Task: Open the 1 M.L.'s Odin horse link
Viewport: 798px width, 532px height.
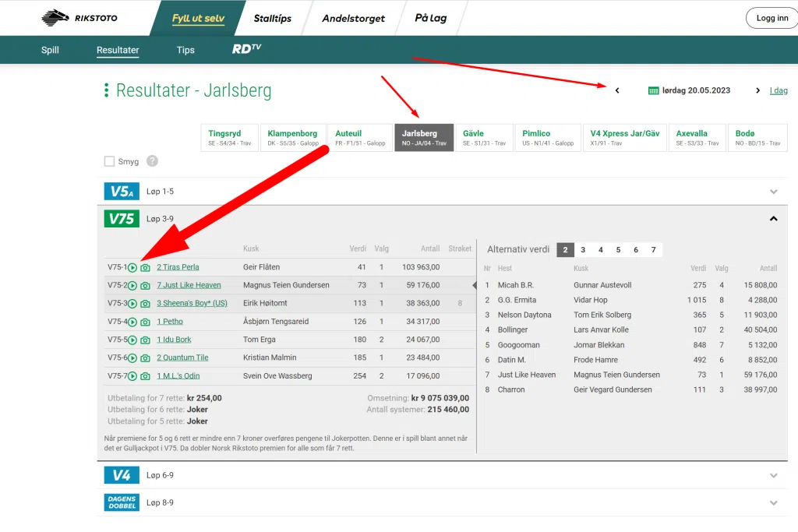Action: point(178,376)
